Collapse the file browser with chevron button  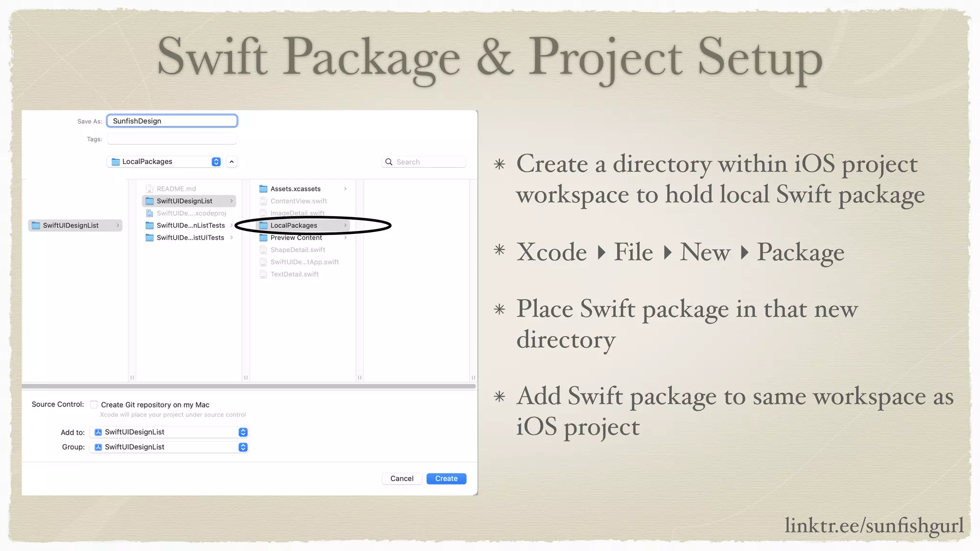coord(232,162)
